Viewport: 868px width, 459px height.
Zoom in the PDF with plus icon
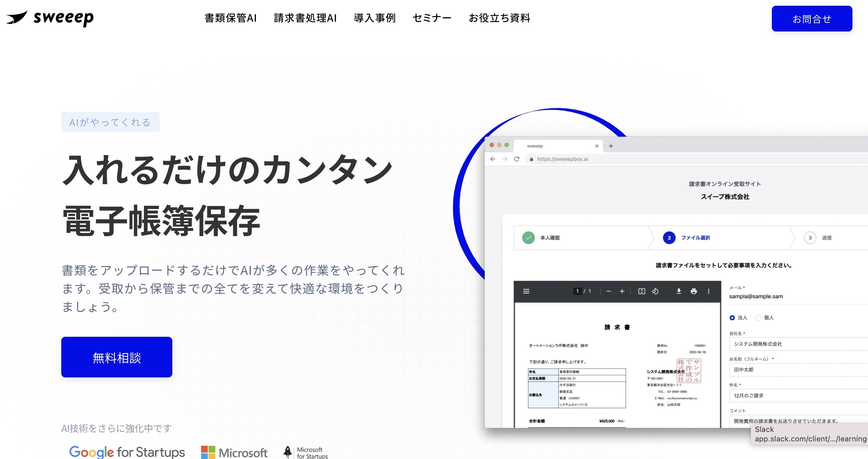[x=622, y=291]
